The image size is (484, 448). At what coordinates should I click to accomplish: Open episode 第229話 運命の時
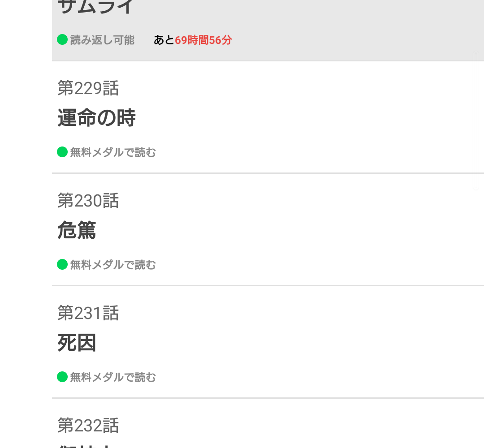tap(268, 117)
